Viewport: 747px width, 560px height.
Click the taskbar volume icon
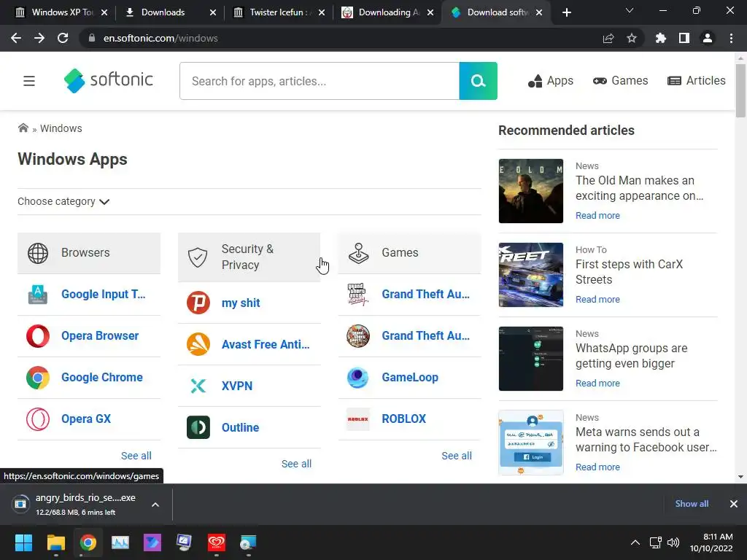click(673, 542)
